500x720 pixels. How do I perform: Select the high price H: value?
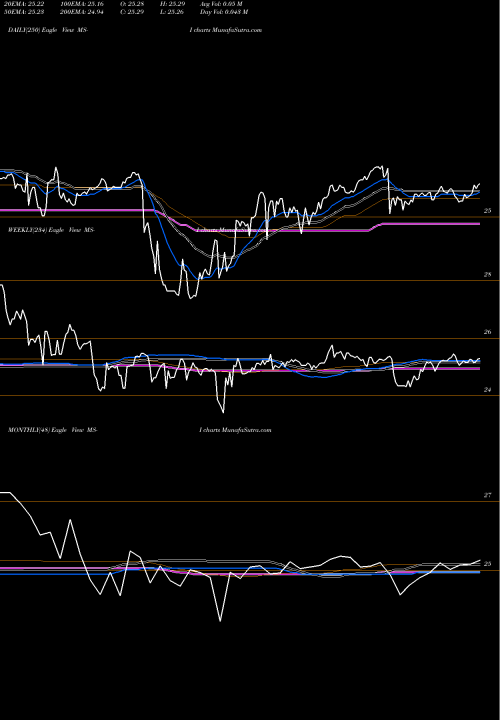coord(173,4)
